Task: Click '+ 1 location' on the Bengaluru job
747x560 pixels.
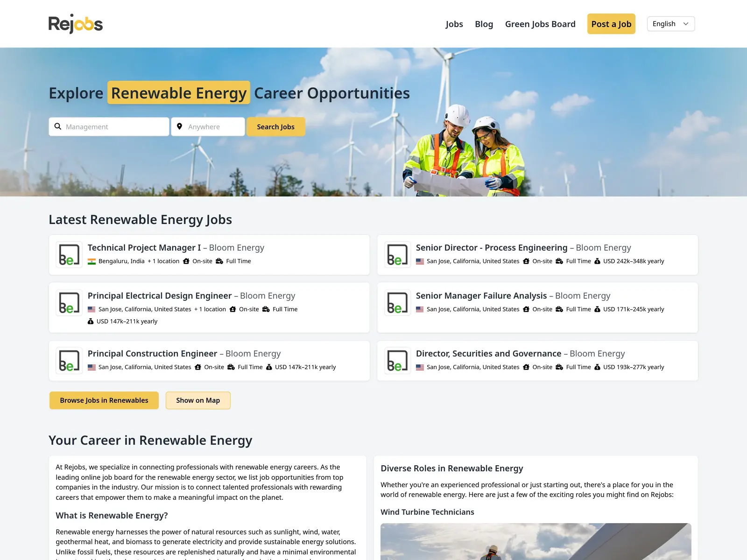Action: click(x=163, y=261)
